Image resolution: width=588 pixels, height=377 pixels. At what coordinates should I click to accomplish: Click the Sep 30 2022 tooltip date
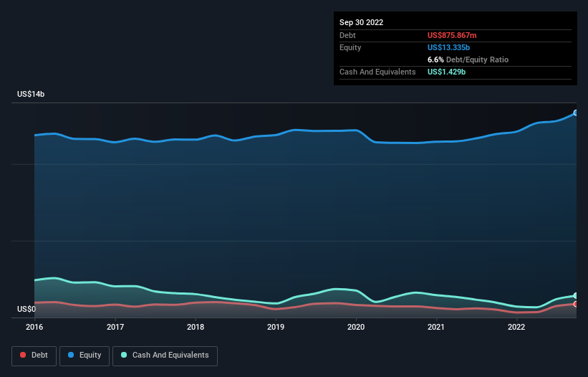[361, 22]
